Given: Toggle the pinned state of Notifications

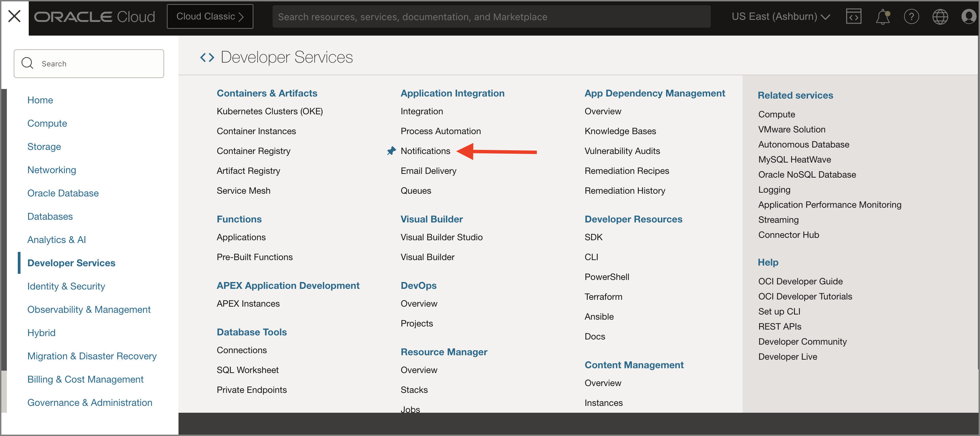Looking at the screenshot, I should tap(391, 151).
